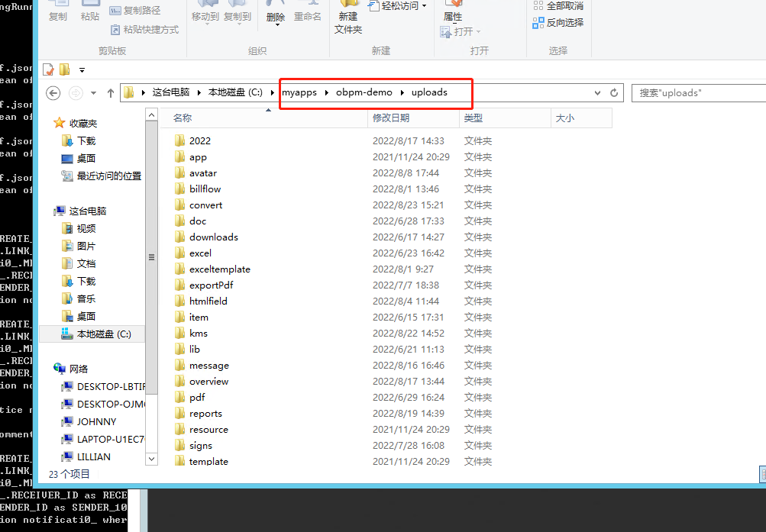Image resolution: width=766 pixels, height=532 pixels.
Task: Click the 复制 (copy) ribbon button
Action: (x=57, y=12)
